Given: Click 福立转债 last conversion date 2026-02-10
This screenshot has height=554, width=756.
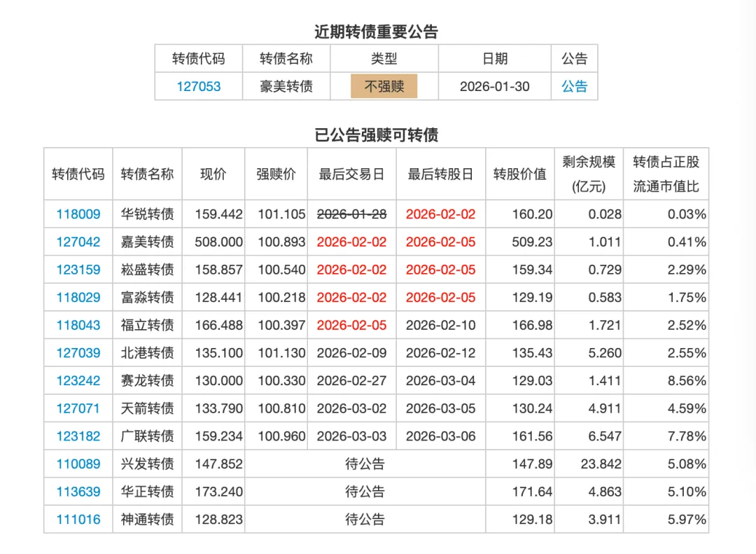Looking at the screenshot, I should click(x=441, y=325).
